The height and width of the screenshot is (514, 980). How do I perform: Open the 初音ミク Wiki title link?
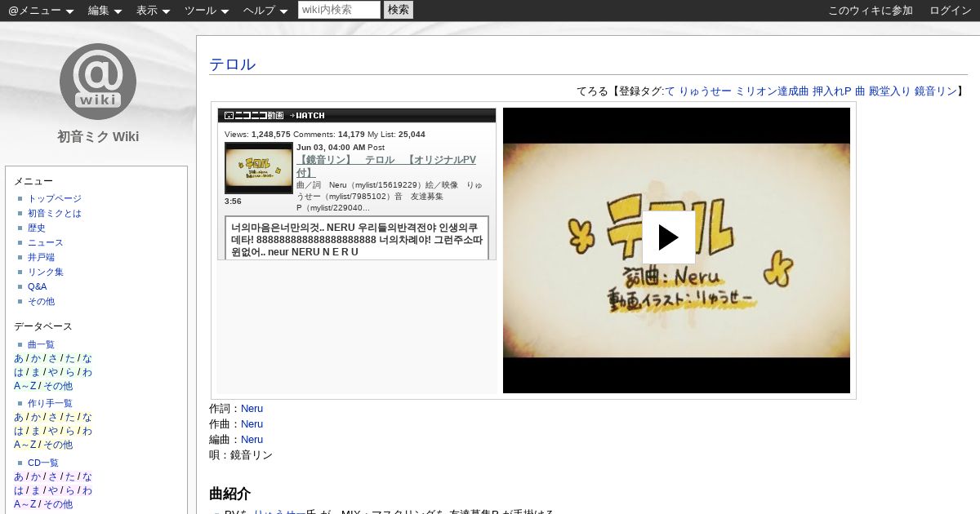pyautogui.click(x=98, y=136)
